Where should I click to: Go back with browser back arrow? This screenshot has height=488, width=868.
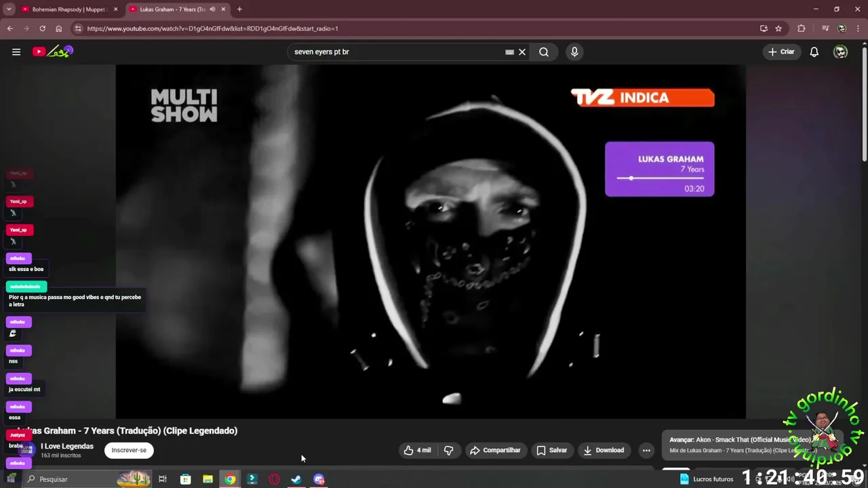click(x=9, y=28)
